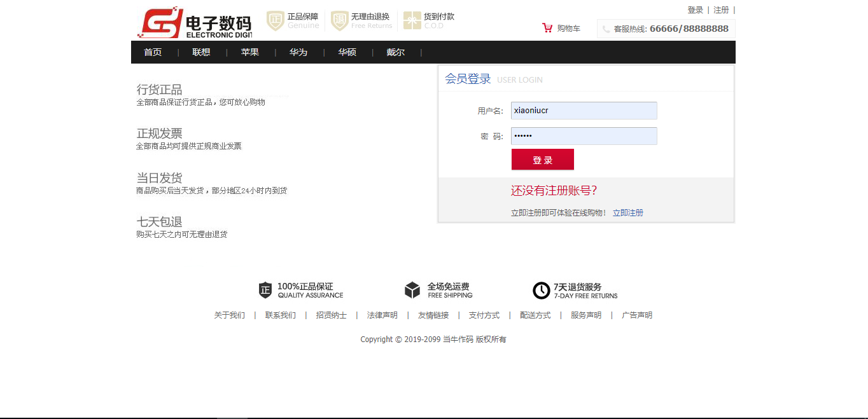Click the 会员登录 panel title
This screenshot has width=868, height=419.
tap(468, 79)
